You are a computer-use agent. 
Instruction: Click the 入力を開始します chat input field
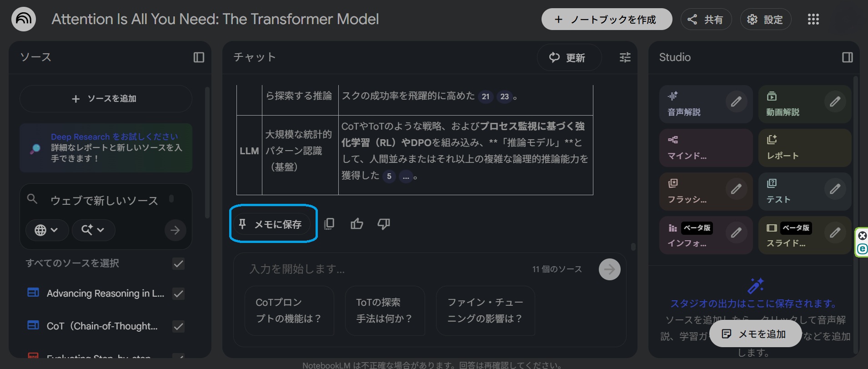tap(386, 269)
